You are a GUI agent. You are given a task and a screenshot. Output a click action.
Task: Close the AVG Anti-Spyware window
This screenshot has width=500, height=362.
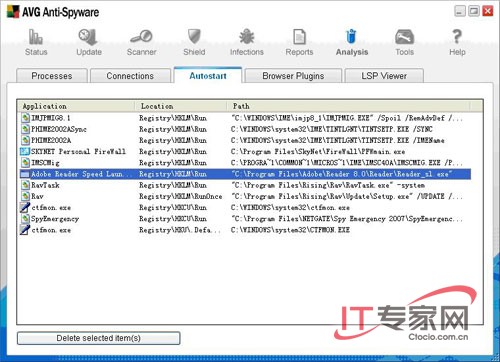[x=488, y=11]
